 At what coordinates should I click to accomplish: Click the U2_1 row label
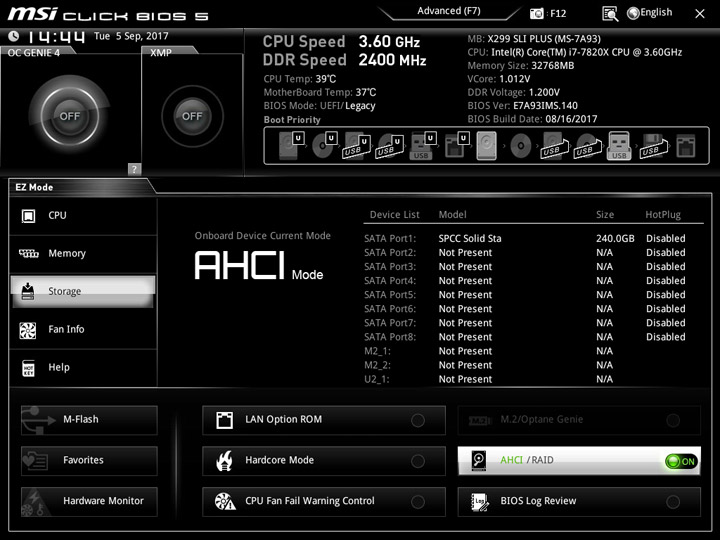point(377,379)
